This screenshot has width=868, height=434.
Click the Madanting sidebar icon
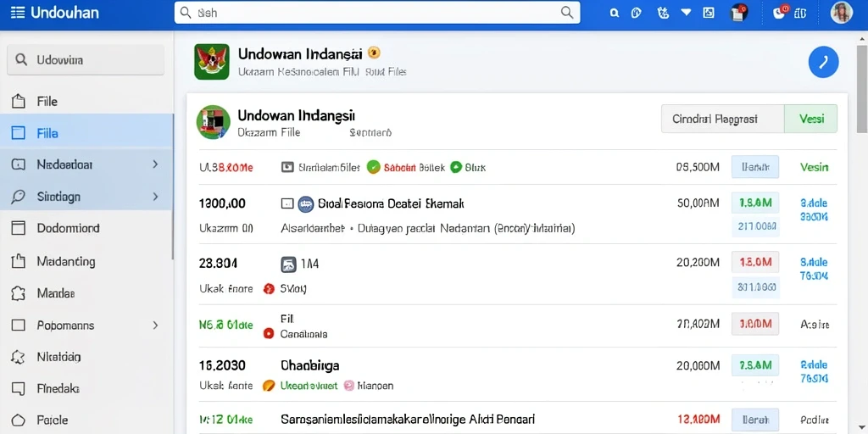[19, 261]
